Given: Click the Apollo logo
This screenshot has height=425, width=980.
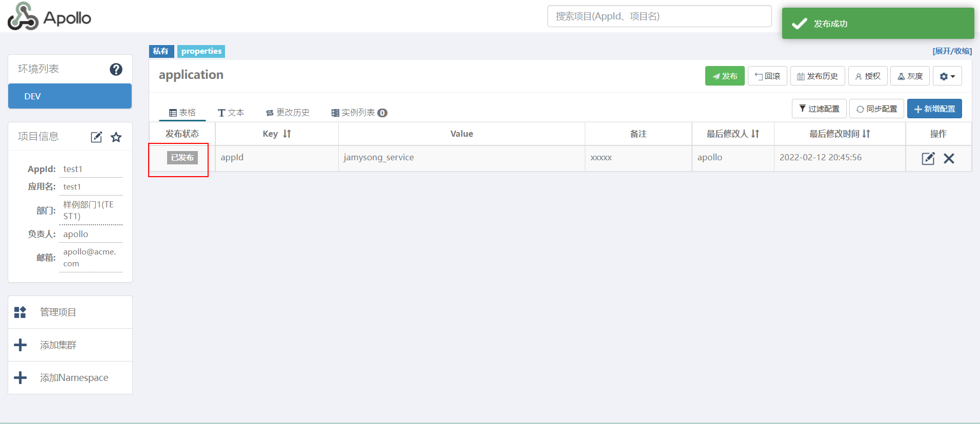Looking at the screenshot, I should click(x=49, y=16).
